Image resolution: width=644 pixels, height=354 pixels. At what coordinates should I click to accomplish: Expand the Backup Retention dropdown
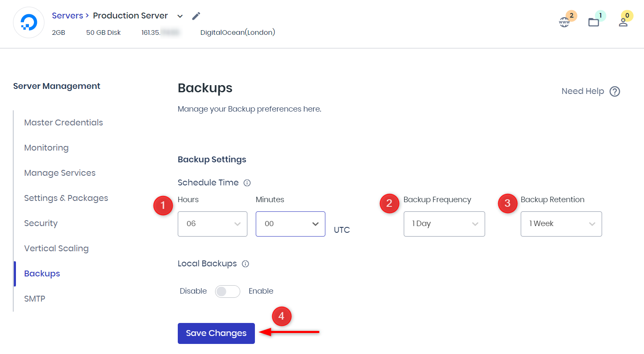coord(561,224)
